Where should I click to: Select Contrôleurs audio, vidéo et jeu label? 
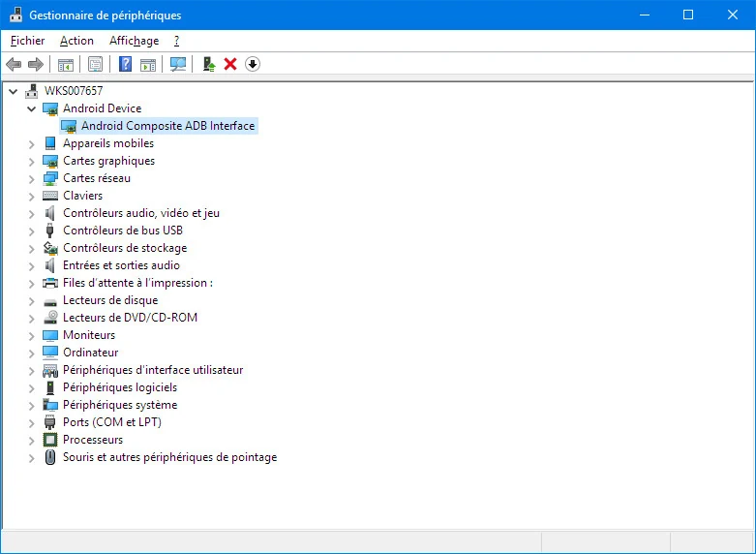[x=141, y=213]
